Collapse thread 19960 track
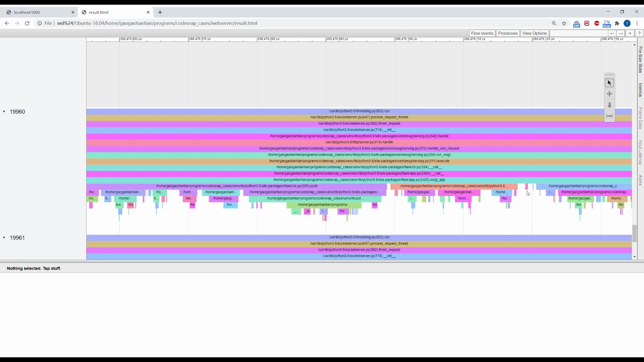Image resolution: width=644 pixels, height=362 pixels. tap(4, 112)
